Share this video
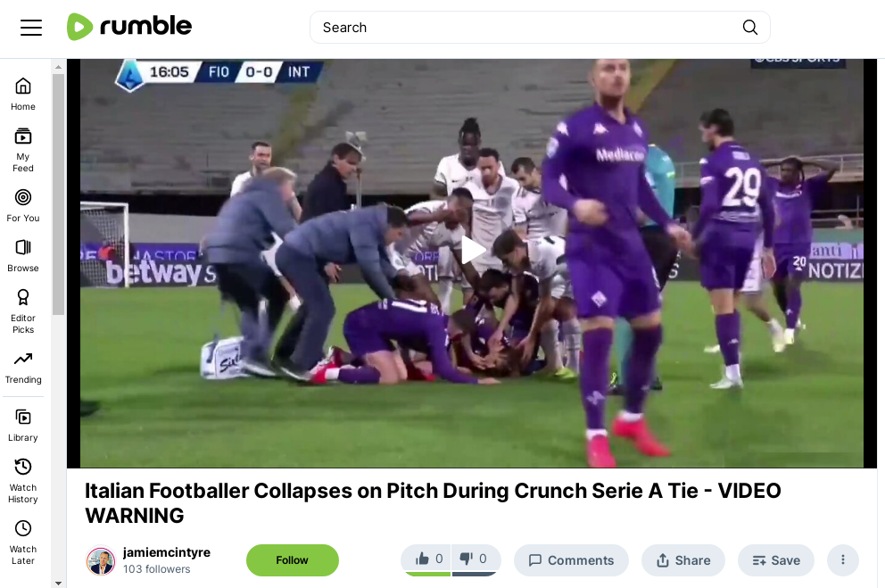This screenshot has width=885, height=588. click(x=683, y=560)
